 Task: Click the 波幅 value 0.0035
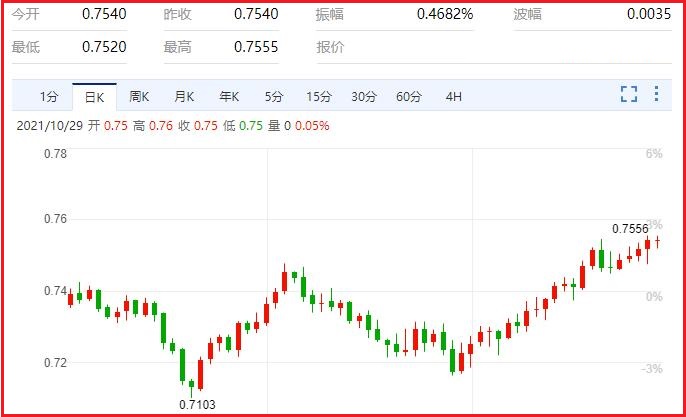(649, 14)
